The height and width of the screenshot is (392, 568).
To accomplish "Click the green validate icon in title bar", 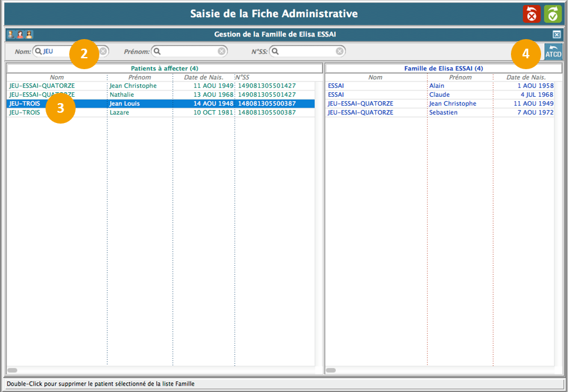I will [553, 14].
